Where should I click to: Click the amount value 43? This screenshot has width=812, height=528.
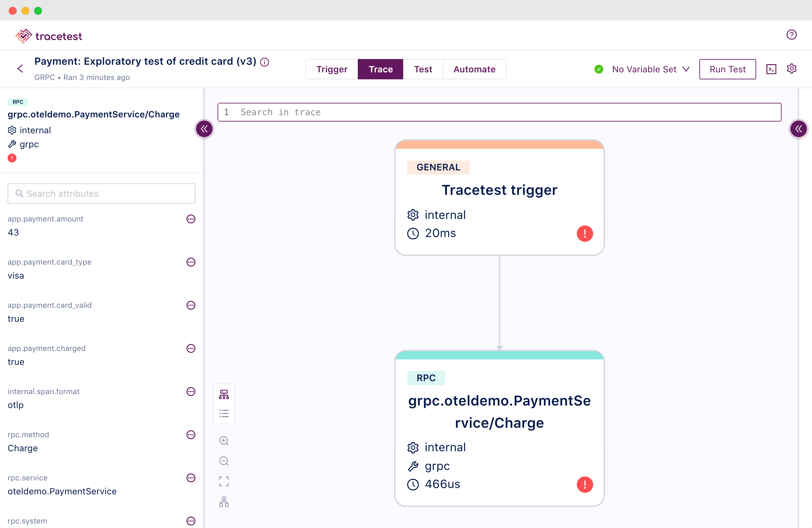point(13,233)
